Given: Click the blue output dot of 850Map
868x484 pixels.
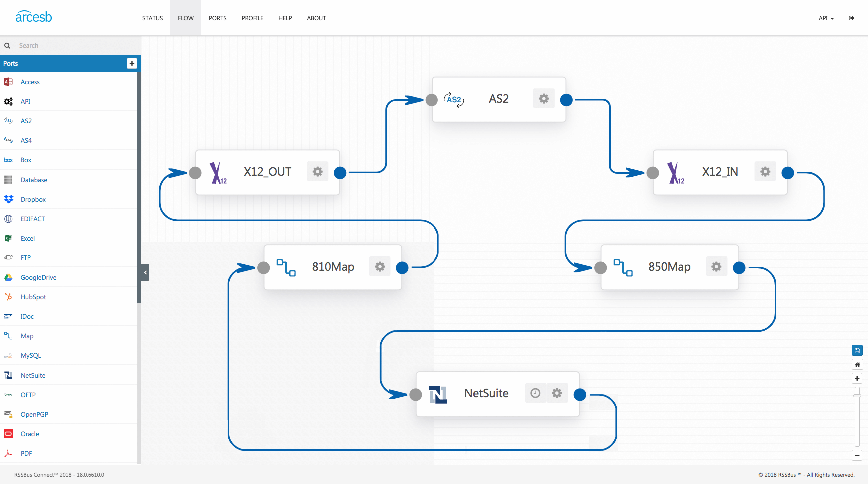Looking at the screenshot, I should point(739,268).
